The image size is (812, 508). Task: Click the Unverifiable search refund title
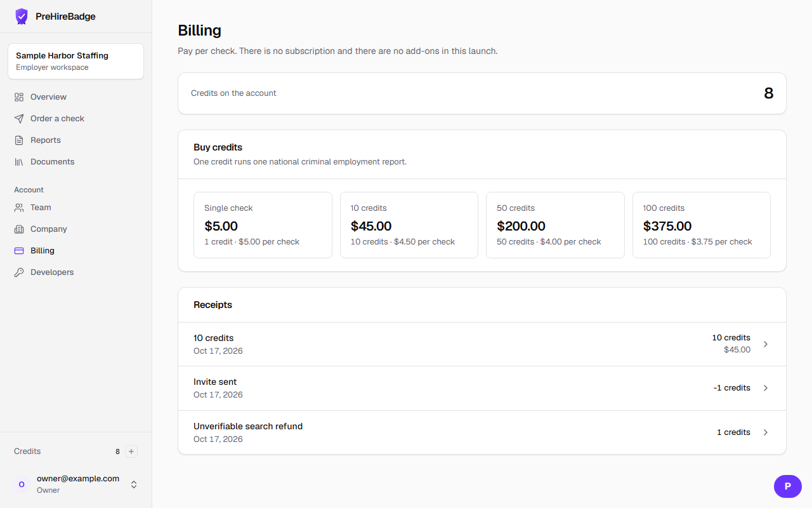(x=248, y=427)
